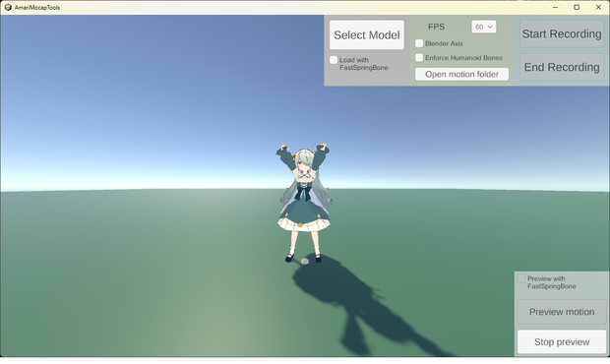Click the FPS label text
The width and height of the screenshot is (610, 364).
436,27
